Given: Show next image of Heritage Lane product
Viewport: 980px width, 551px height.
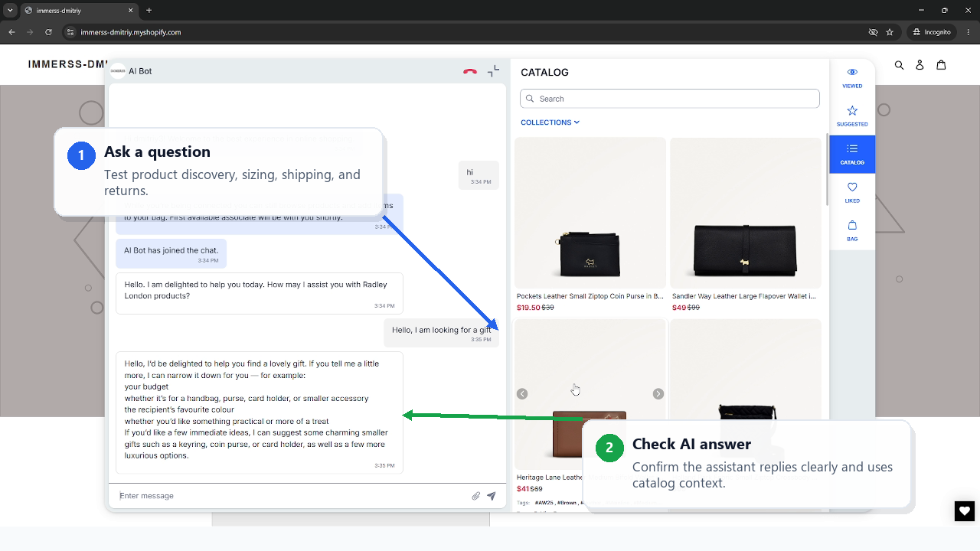Looking at the screenshot, I should coord(658,394).
